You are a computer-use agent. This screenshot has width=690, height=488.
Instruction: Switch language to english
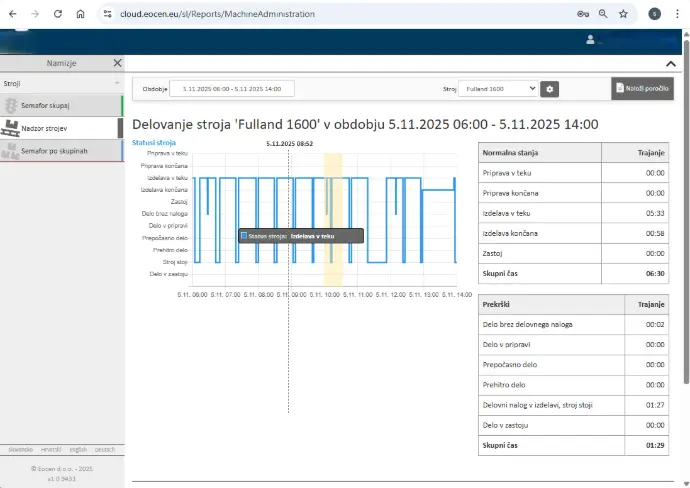tap(77, 450)
